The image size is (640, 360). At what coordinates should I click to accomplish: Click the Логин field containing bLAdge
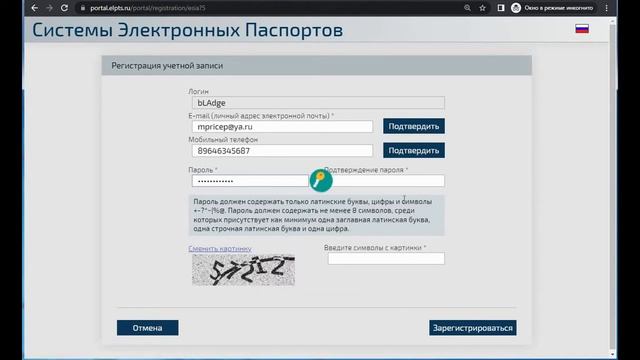pos(318,103)
